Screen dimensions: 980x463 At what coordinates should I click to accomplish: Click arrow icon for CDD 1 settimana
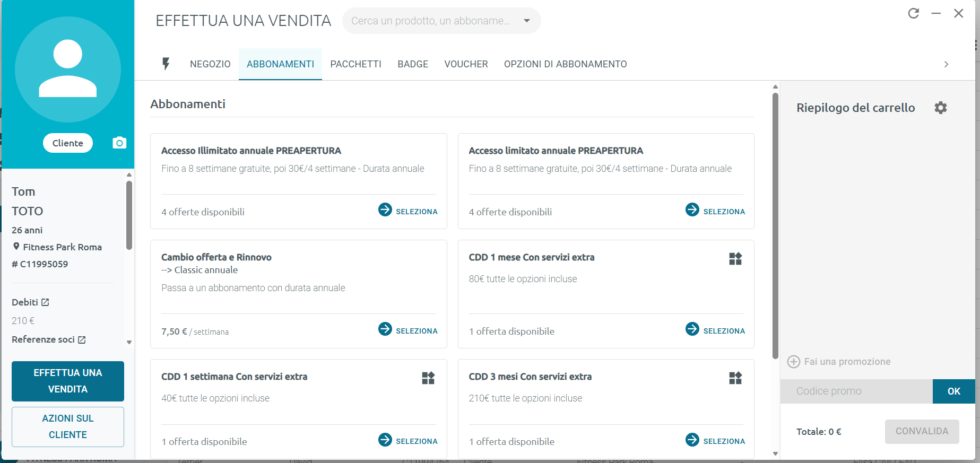pos(385,440)
